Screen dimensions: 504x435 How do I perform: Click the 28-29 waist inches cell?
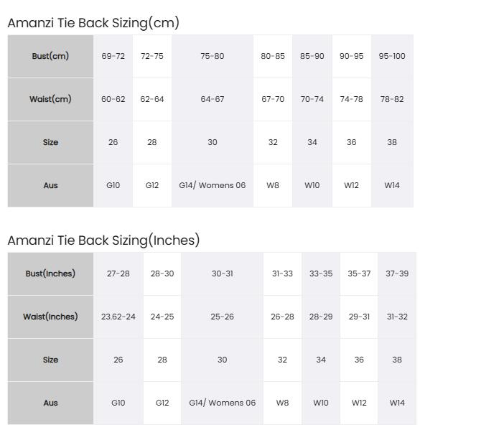click(321, 317)
